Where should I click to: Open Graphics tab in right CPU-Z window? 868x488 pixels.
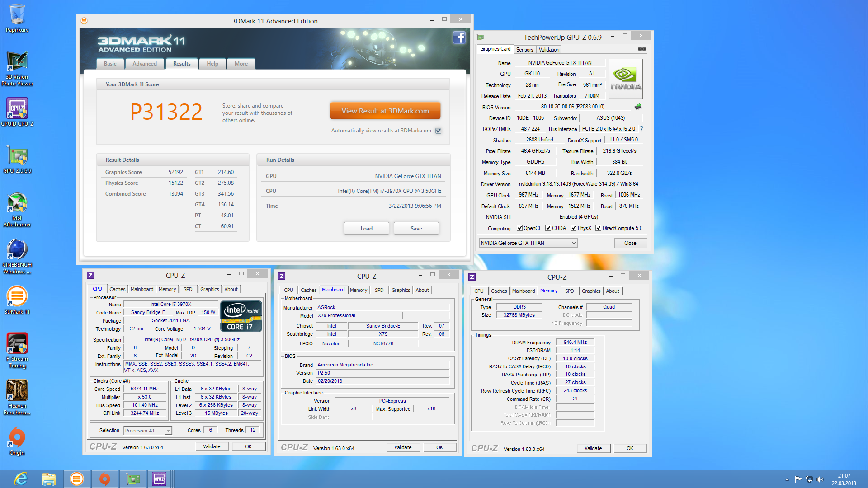click(x=591, y=291)
